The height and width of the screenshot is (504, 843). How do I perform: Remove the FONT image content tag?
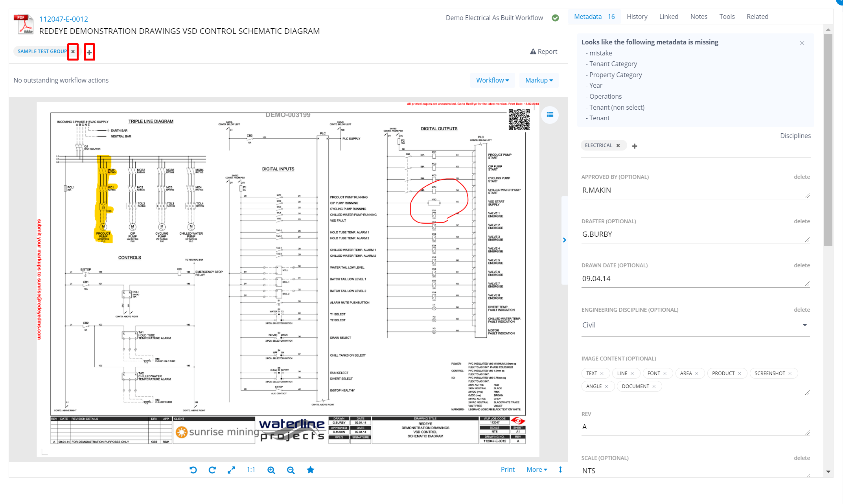(665, 373)
